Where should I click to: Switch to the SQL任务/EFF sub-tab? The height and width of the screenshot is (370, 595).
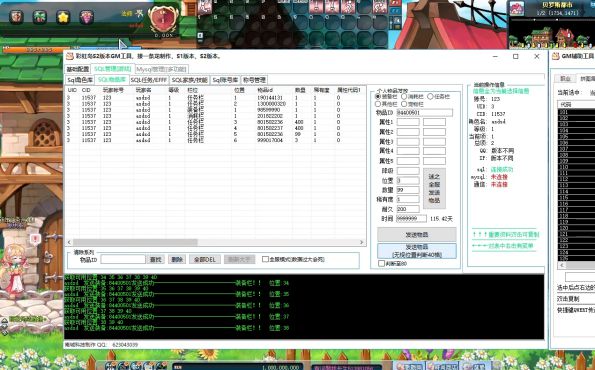click(149, 80)
